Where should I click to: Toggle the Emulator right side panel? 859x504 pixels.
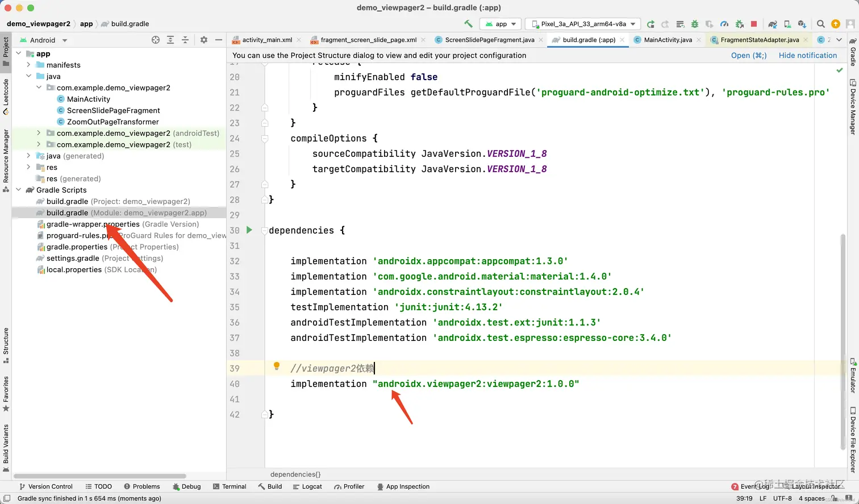coord(853,375)
